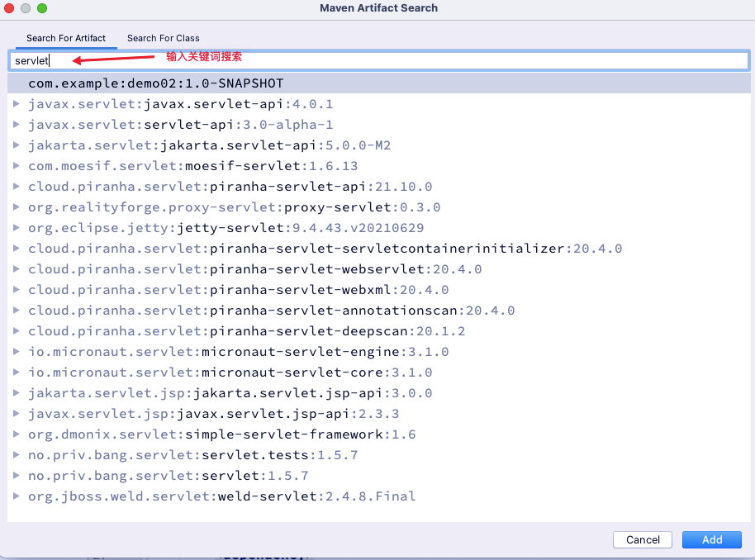This screenshot has height=560, width=755.
Task: Expand proxy-servlet:0.3.0 entry
Action: click(17, 207)
